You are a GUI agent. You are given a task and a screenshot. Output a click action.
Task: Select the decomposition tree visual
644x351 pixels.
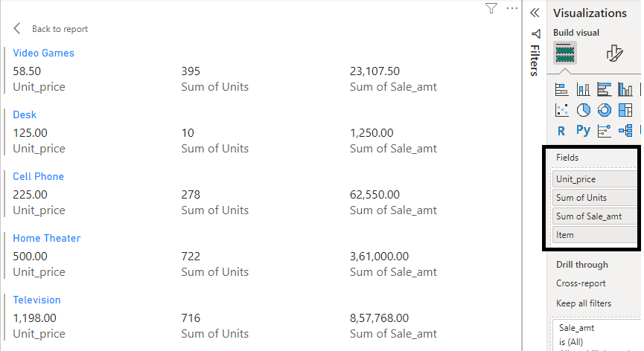point(625,130)
